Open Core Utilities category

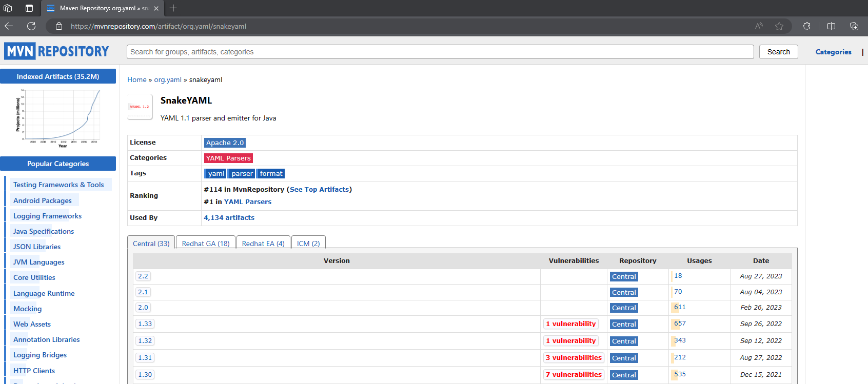pyautogui.click(x=34, y=277)
